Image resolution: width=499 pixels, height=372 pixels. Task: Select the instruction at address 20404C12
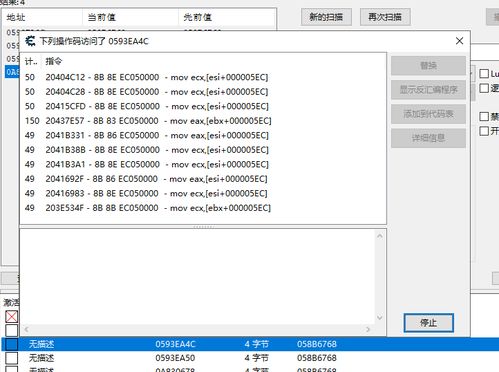point(203,77)
